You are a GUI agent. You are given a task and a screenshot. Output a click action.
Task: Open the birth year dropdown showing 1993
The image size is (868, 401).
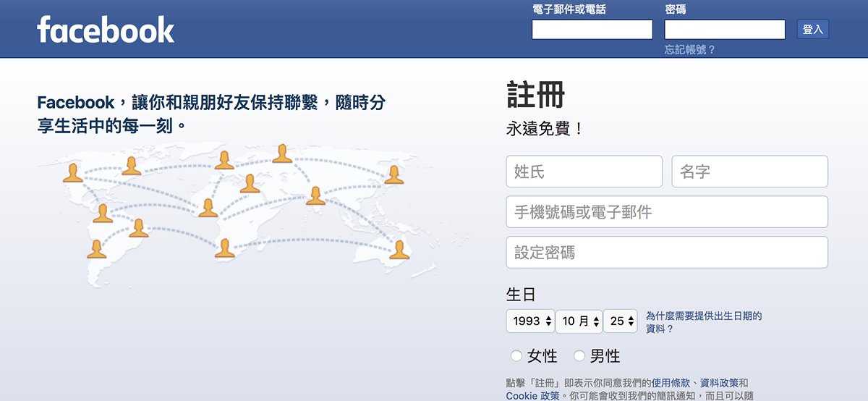tap(530, 321)
